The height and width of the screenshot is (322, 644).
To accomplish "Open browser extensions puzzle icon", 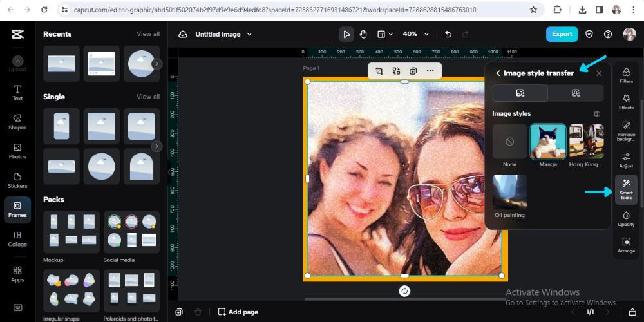I will pyautogui.click(x=557, y=10).
